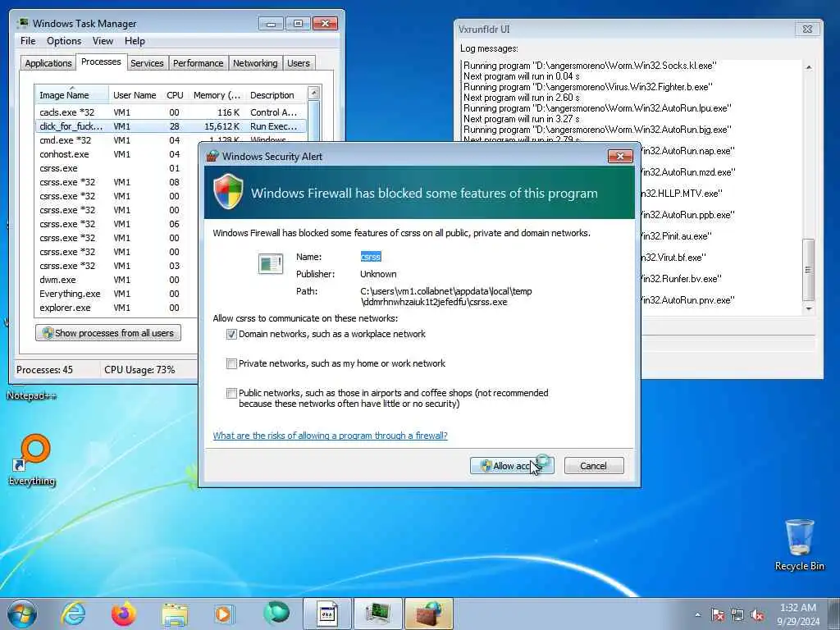Viewport: 840px width, 630px height.
Task: Click Show processes from all users
Action: [x=108, y=333]
